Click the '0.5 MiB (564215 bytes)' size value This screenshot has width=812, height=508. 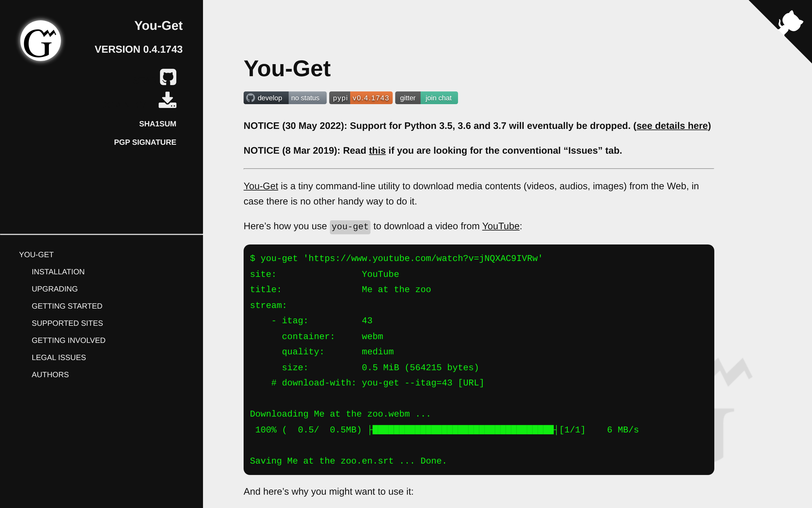click(420, 368)
